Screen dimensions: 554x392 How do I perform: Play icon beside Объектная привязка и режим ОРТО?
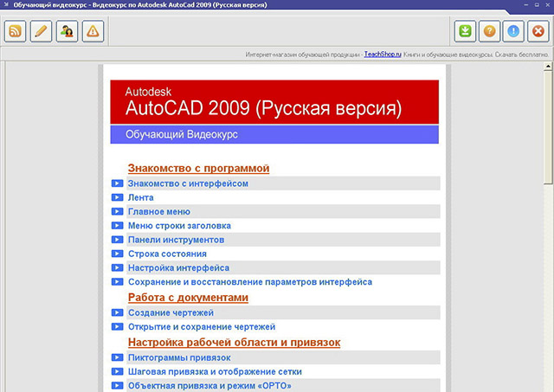pos(118,386)
